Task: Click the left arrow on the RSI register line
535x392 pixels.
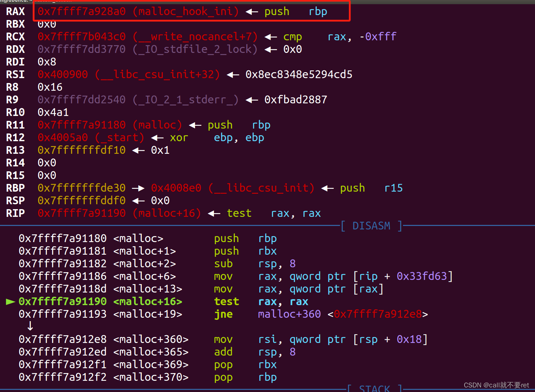Action: point(232,74)
